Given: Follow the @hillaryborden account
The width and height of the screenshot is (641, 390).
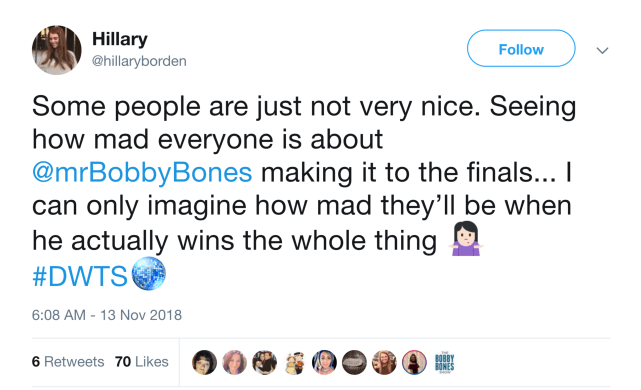Looking at the screenshot, I should (x=521, y=48).
